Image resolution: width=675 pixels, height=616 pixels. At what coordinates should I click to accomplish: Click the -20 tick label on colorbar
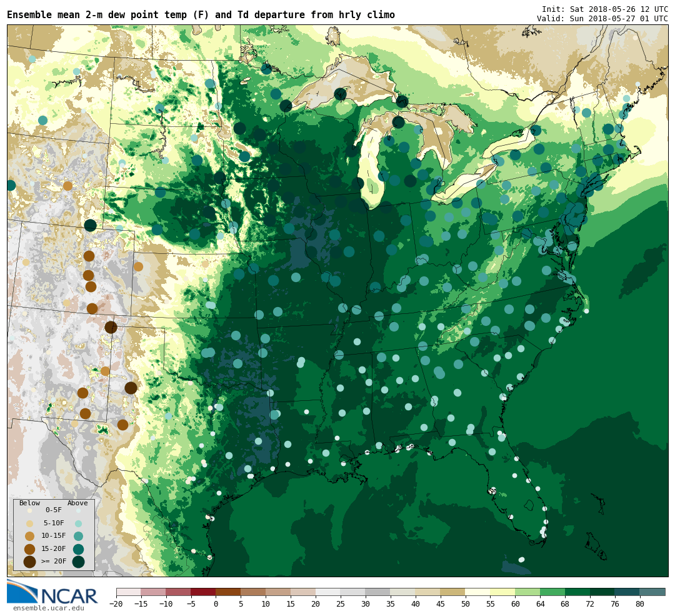pos(116,604)
